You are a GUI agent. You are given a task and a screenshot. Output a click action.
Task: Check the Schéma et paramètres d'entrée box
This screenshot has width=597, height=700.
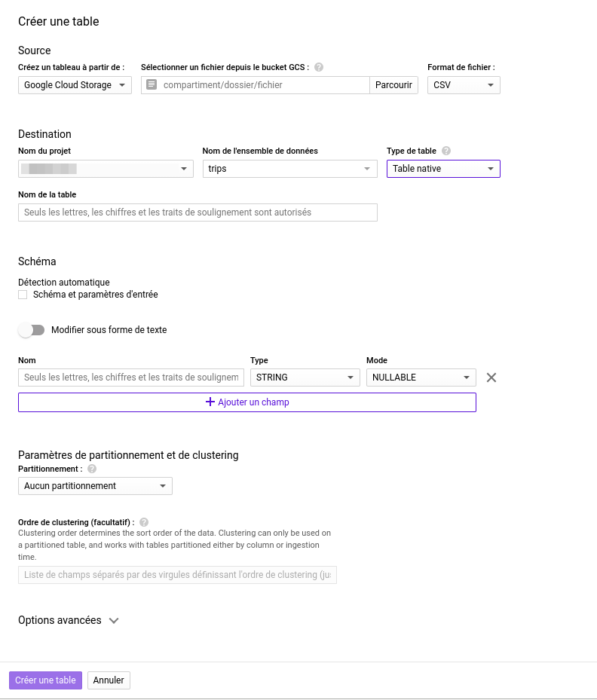(x=23, y=295)
